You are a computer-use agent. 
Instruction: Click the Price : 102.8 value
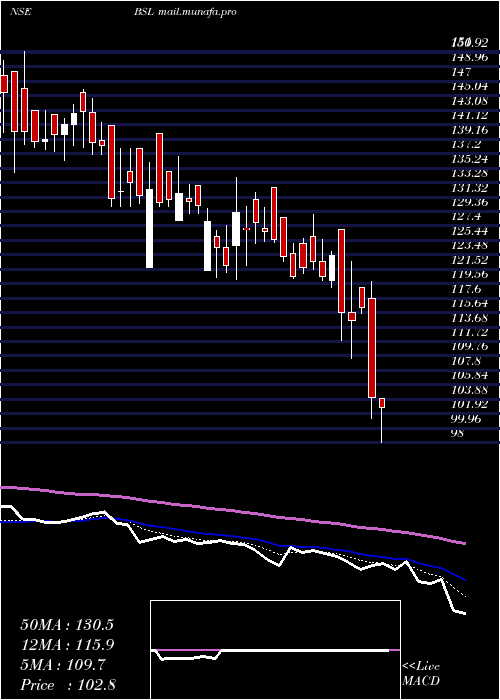click(68, 685)
